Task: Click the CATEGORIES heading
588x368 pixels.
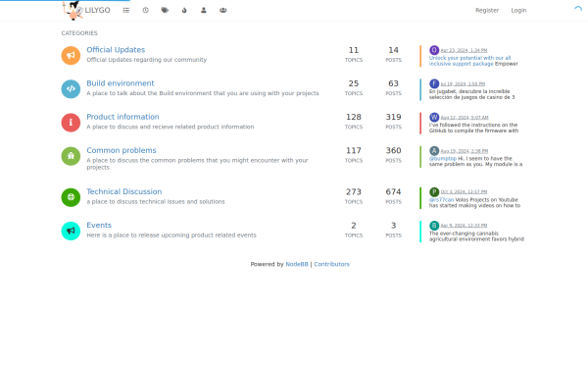Action: 79,33
